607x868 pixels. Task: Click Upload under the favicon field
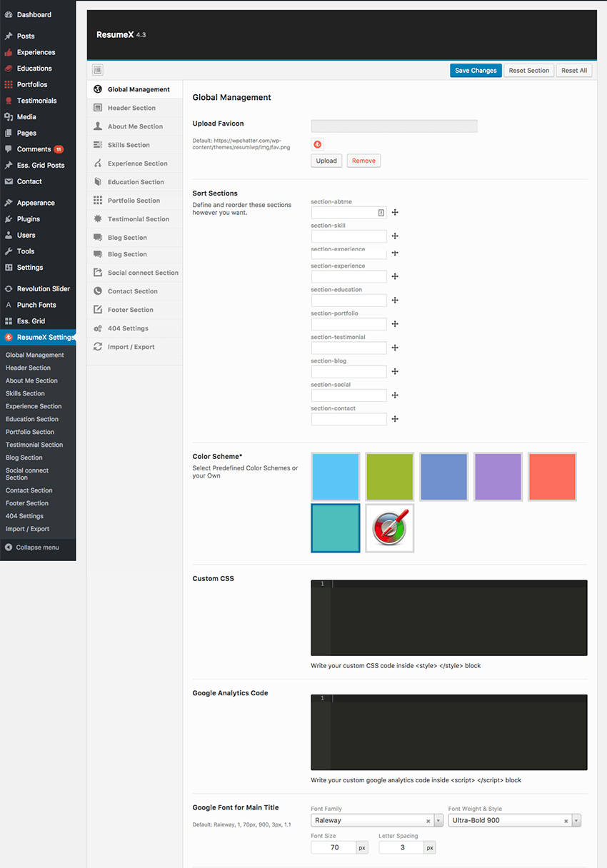point(326,161)
